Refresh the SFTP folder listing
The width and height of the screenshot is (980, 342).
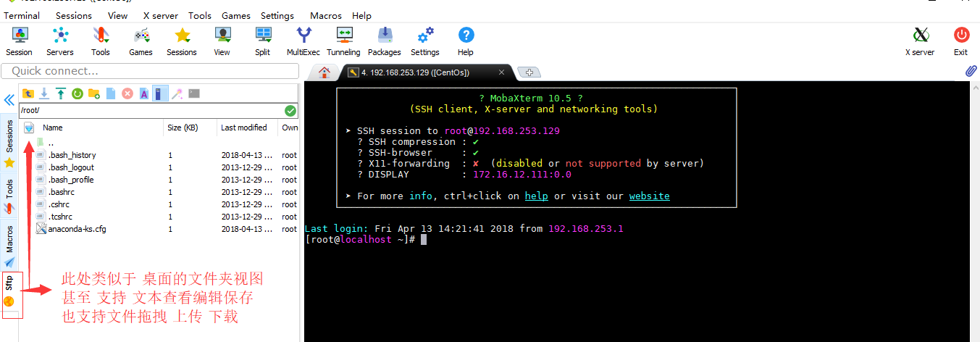click(x=78, y=93)
